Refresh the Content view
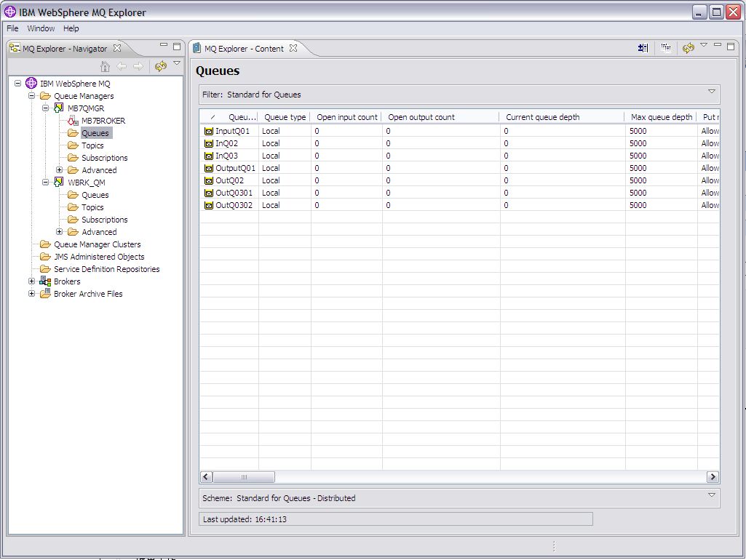This screenshot has width=746, height=560. click(689, 47)
